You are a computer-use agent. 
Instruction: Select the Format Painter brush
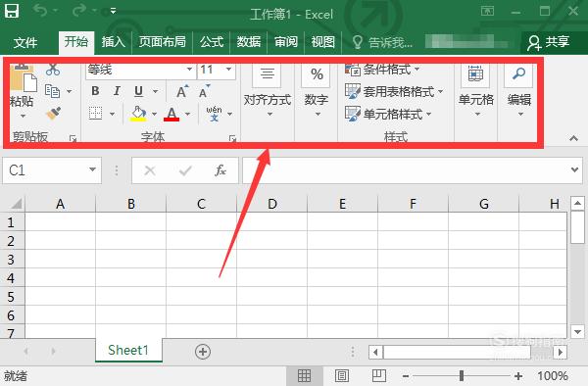point(53,113)
